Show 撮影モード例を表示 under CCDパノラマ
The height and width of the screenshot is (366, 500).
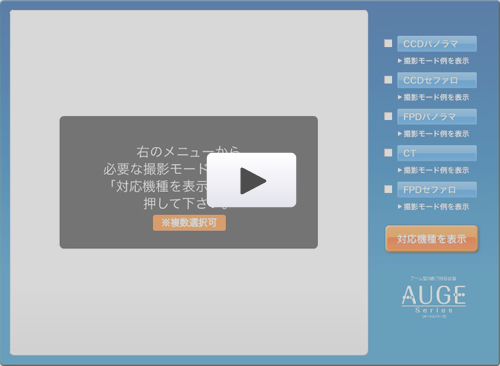(x=433, y=61)
